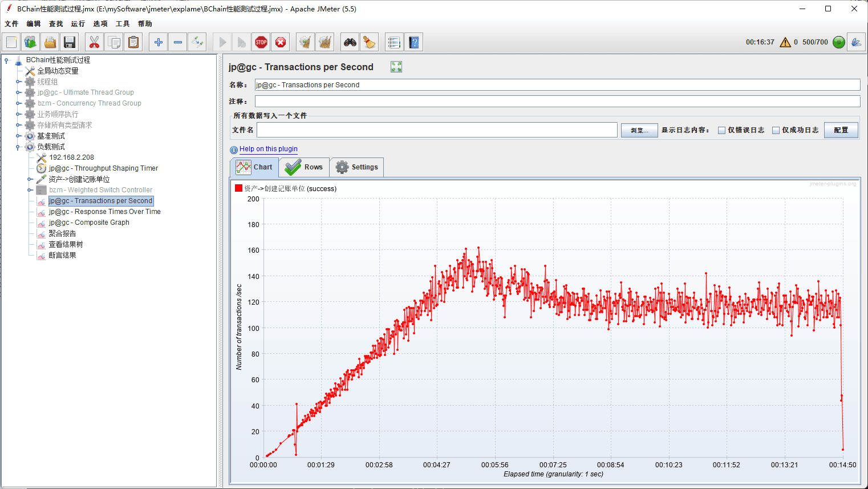Expand the bzm - Weighted Switch Controller node
The width and height of the screenshot is (868, 489).
30,190
